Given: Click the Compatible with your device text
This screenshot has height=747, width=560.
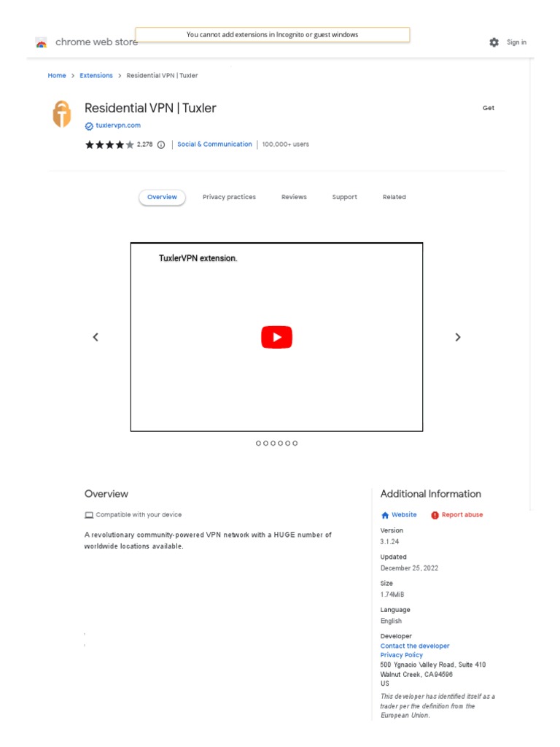Looking at the screenshot, I should [139, 515].
